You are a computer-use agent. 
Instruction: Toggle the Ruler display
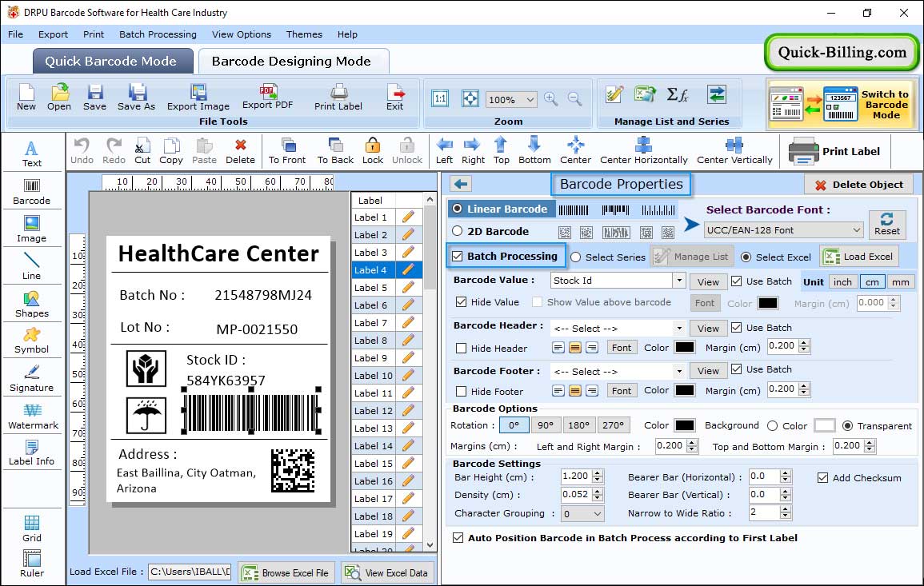click(x=32, y=564)
